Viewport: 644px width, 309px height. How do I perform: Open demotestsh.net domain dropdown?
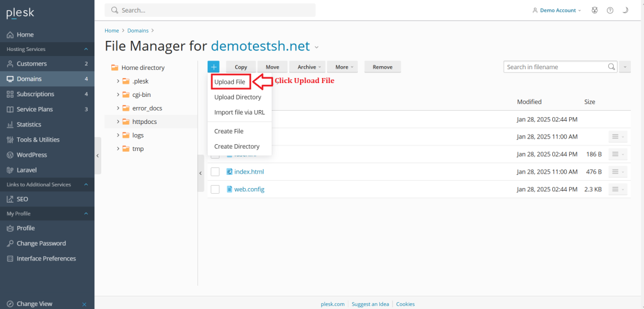317,47
